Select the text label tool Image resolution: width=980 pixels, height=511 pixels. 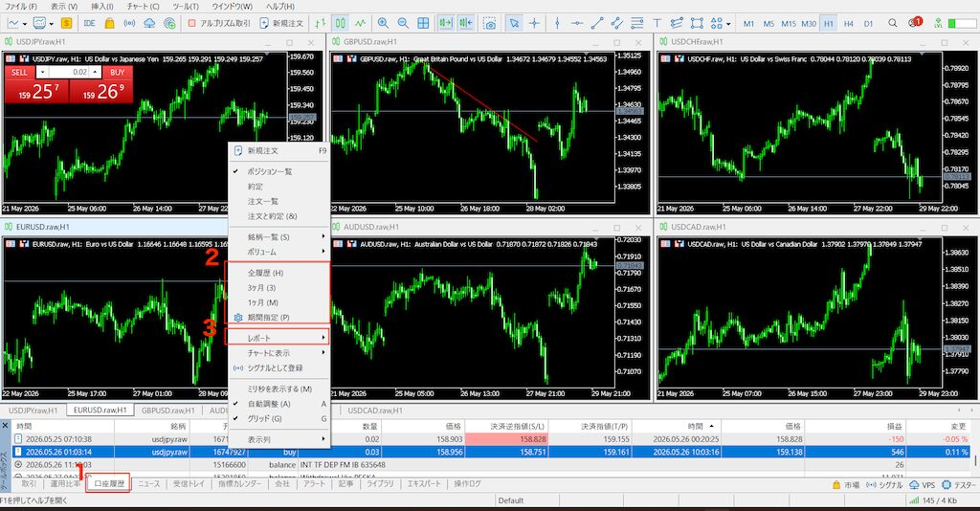point(657,23)
